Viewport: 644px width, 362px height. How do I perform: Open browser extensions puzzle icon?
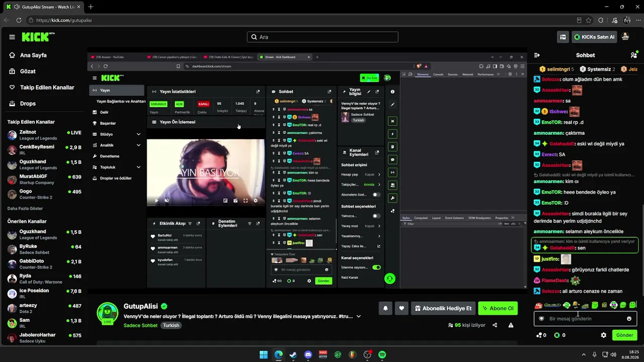coord(601,20)
